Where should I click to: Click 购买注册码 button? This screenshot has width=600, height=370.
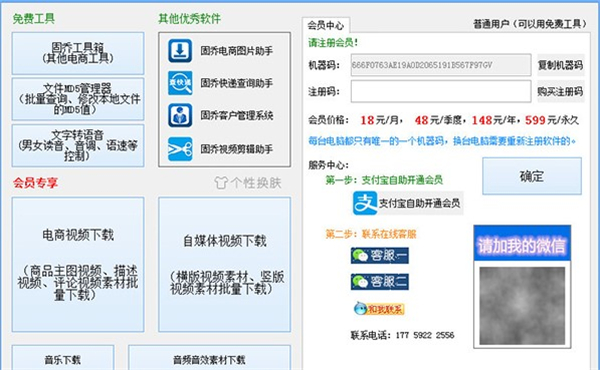coord(561,91)
